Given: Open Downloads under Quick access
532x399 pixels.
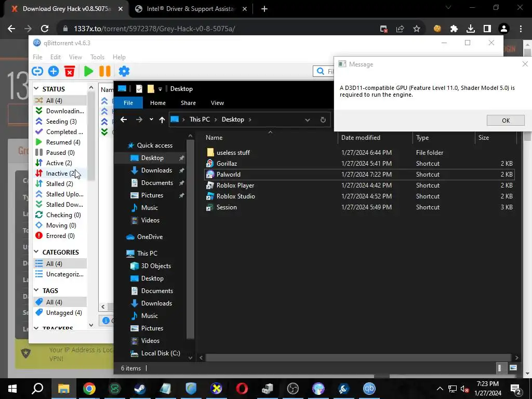Looking at the screenshot, I should click(x=156, y=170).
